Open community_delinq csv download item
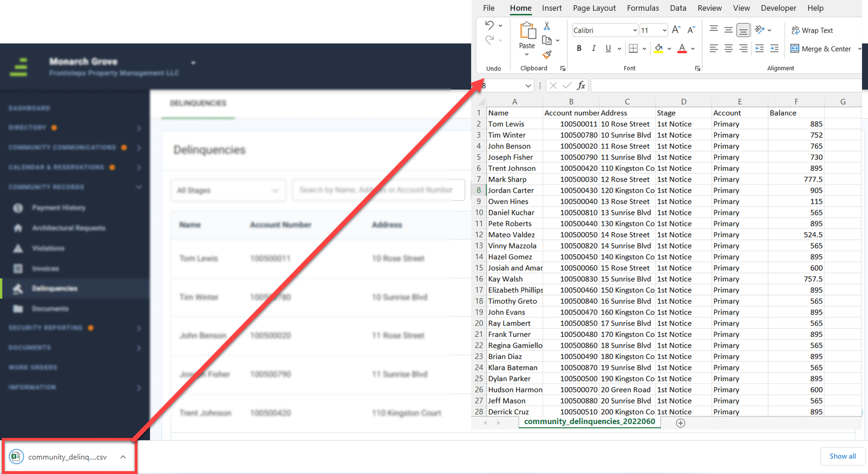The width and height of the screenshot is (868, 474). [67, 457]
